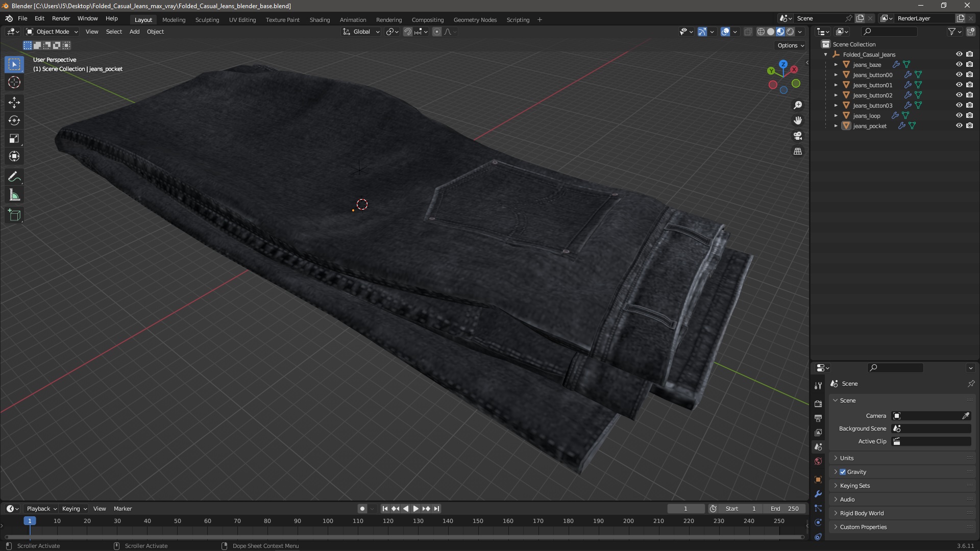Open the World properties tab
The height and width of the screenshot is (551, 980).
818,461
